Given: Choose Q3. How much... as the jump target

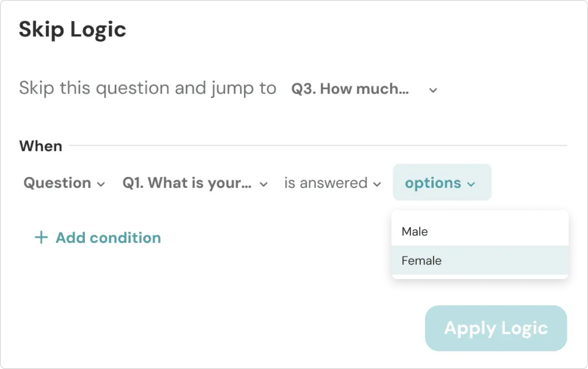Looking at the screenshot, I should point(351,89).
